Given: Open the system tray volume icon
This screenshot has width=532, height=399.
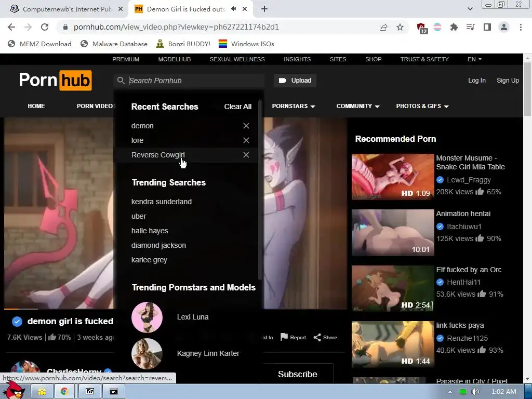Looking at the screenshot, I should click(475, 392).
